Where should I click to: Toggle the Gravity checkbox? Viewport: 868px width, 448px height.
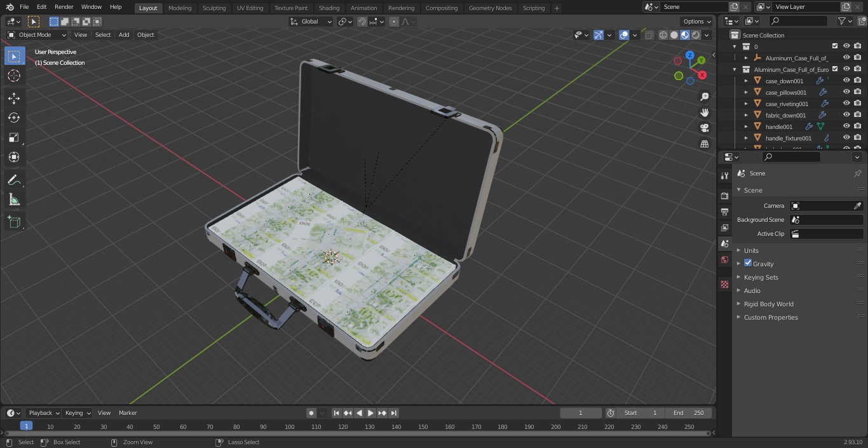[748, 263]
